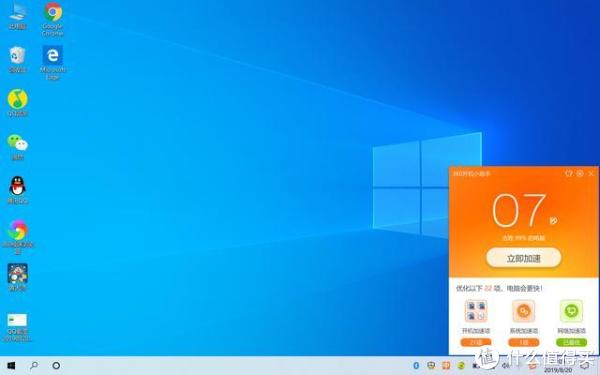Viewport: 600px width, 375px height.
Task: Click the boot acceleration items icon
Action: (476, 311)
